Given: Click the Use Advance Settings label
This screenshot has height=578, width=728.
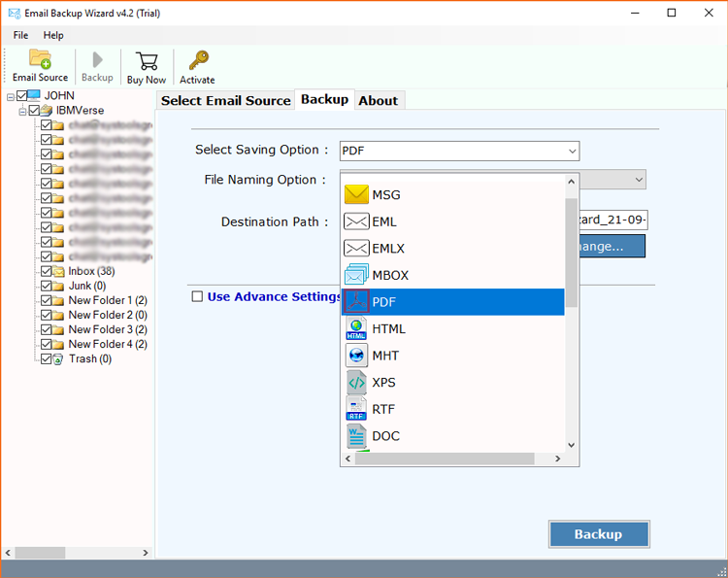Looking at the screenshot, I should coord(274,296).
